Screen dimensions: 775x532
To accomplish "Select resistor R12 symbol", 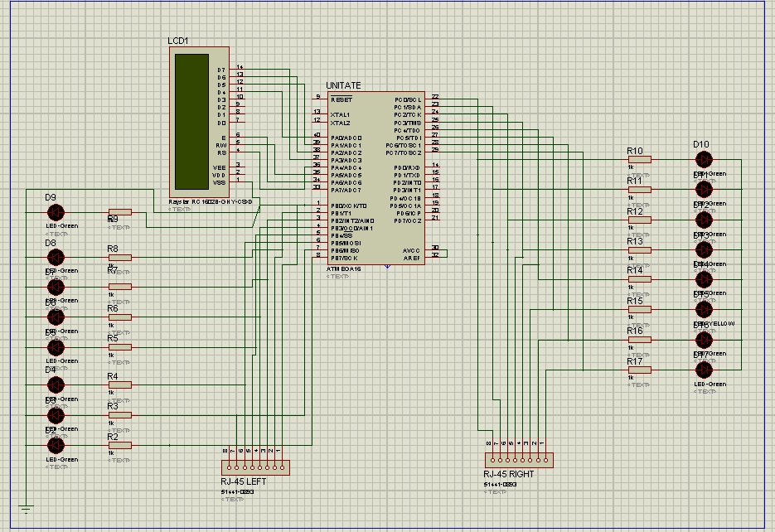I will (640, 220).
